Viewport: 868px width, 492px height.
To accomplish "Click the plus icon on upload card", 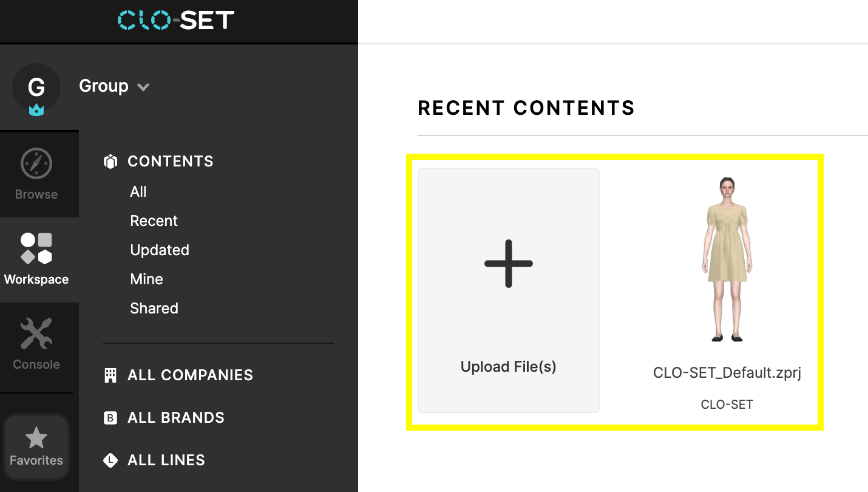I will (508, 263).
